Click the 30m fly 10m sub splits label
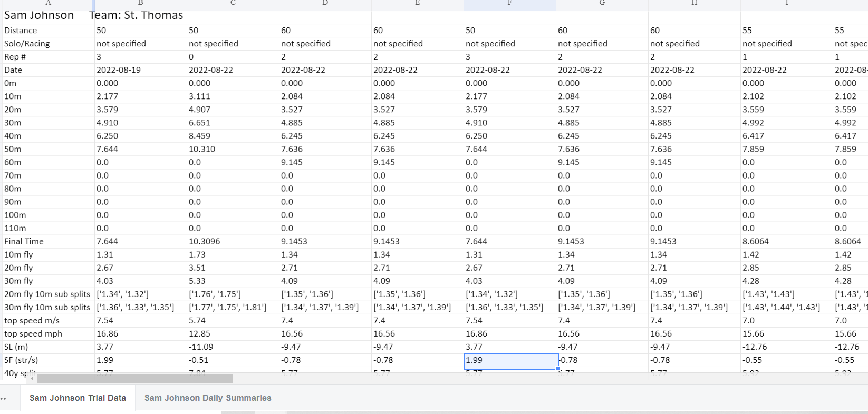The width and height of the screenshot is (868, 414). pos(47,307)
